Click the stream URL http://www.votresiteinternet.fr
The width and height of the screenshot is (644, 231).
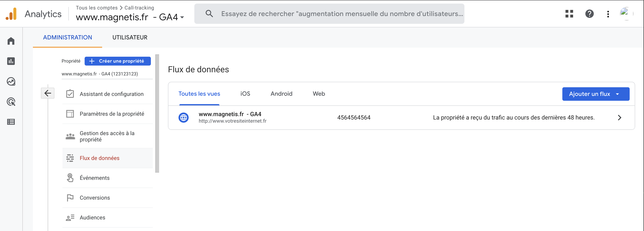coord(233,121)
